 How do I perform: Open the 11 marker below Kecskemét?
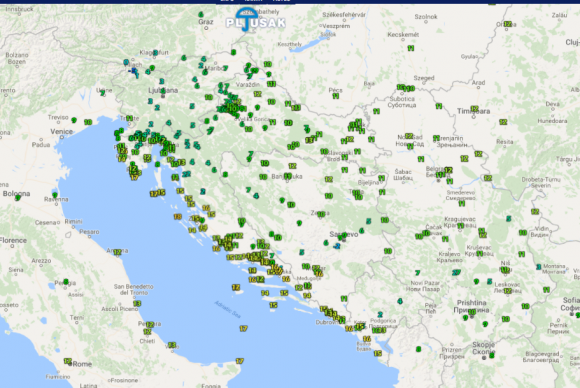(411, 48)
